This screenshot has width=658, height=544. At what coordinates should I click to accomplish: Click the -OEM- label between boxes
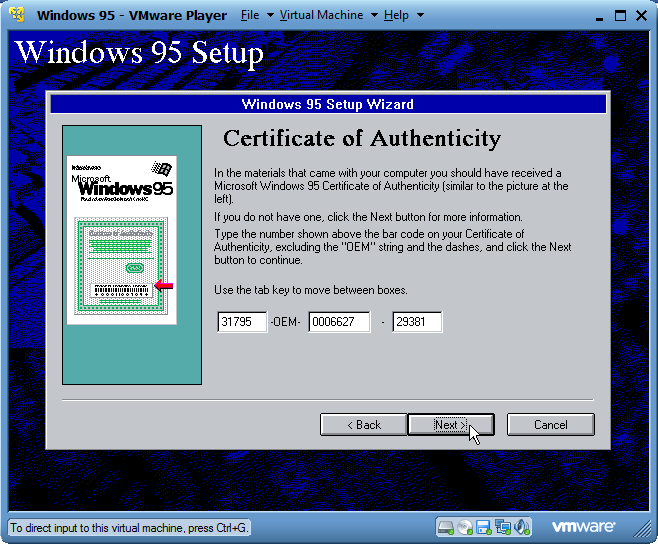click(286, 322)
